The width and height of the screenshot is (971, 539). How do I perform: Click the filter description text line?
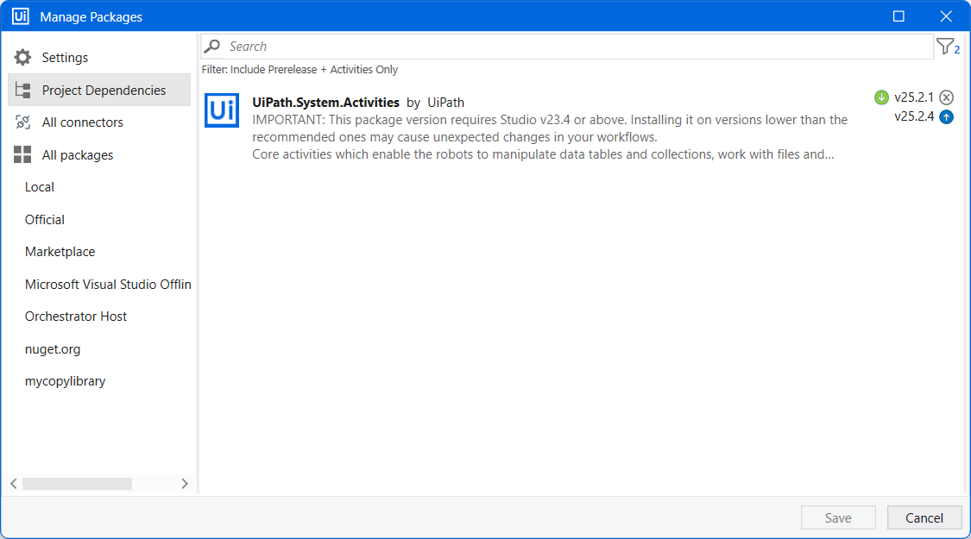300,69
